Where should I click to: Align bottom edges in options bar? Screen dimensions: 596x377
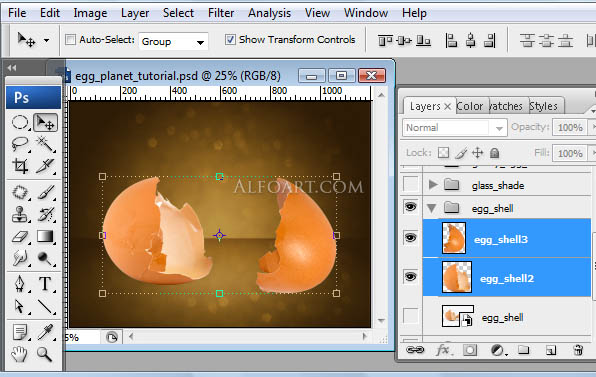(x=423, y=40)
